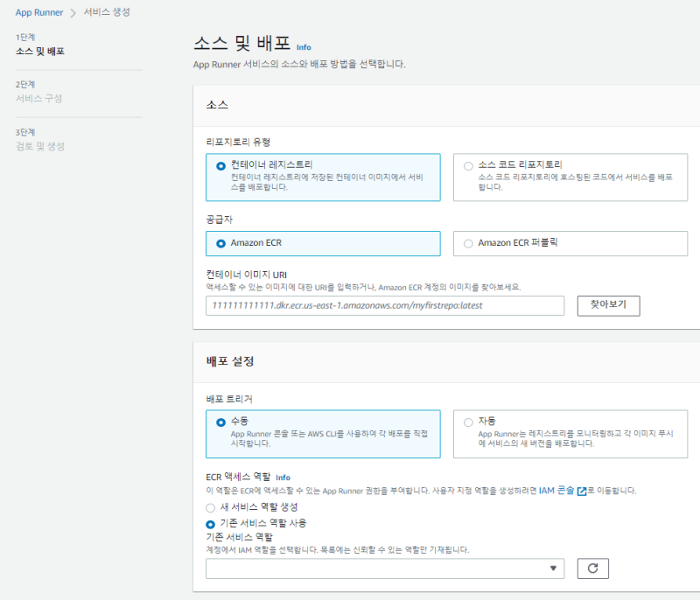The image size is (700, 600).
Task: Click dropdown arrow of service role list
Action: pyautogui.click(x=553, y=569)
